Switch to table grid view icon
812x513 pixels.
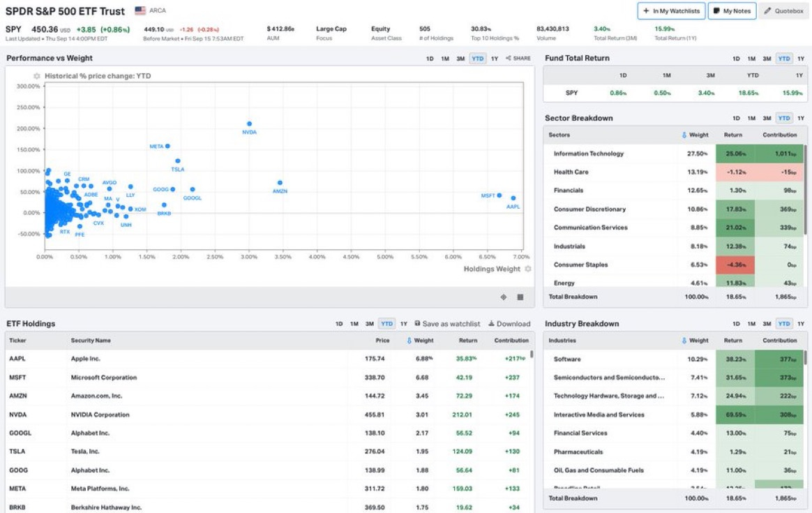point(520,297)
